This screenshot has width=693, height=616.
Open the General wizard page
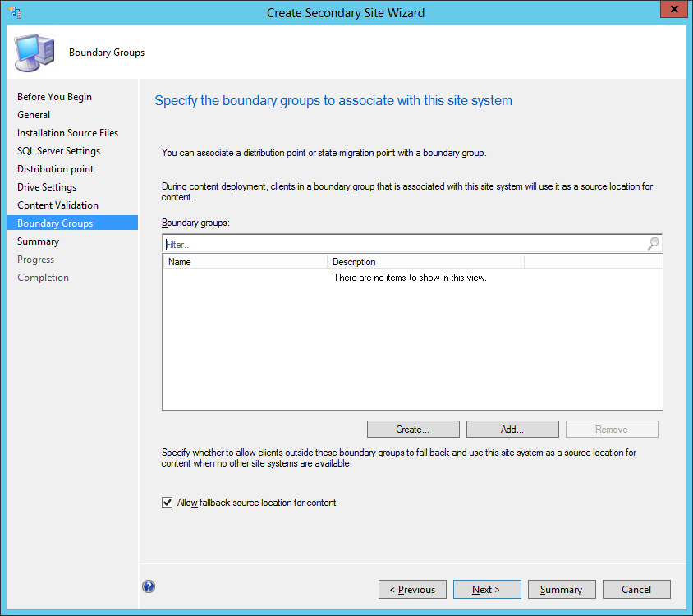[34, 115]
